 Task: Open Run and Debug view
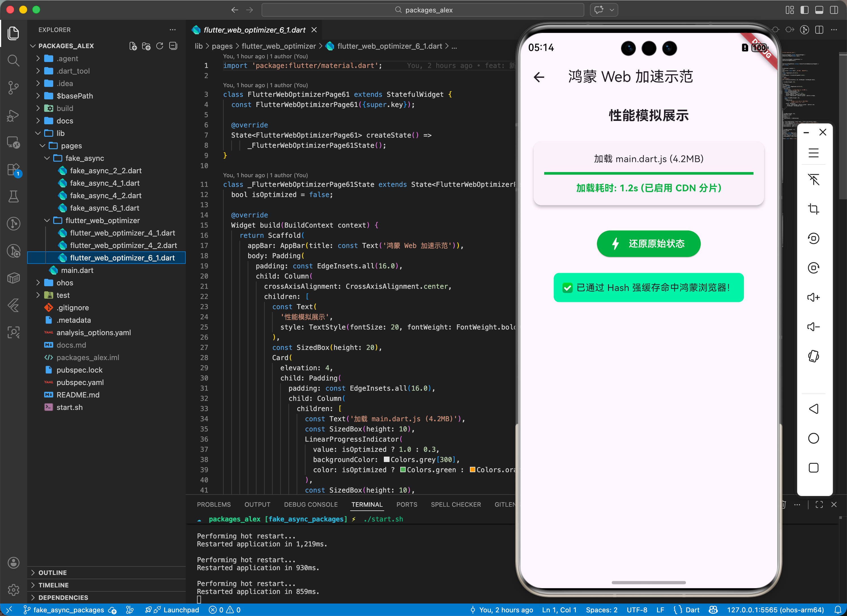click(13, 115)
